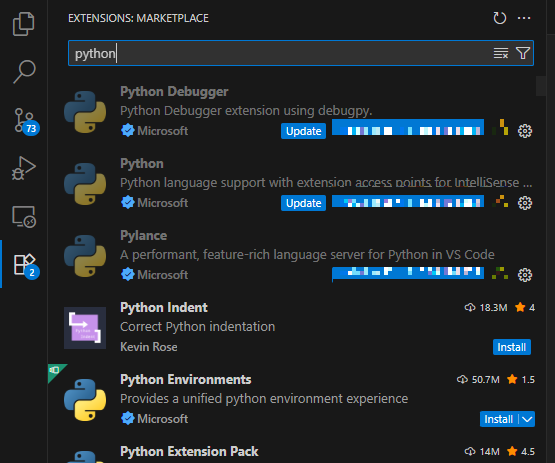Click the Python Debugger debugpy description
Screen dimensions: 555x463
click(x=246, y=111)
